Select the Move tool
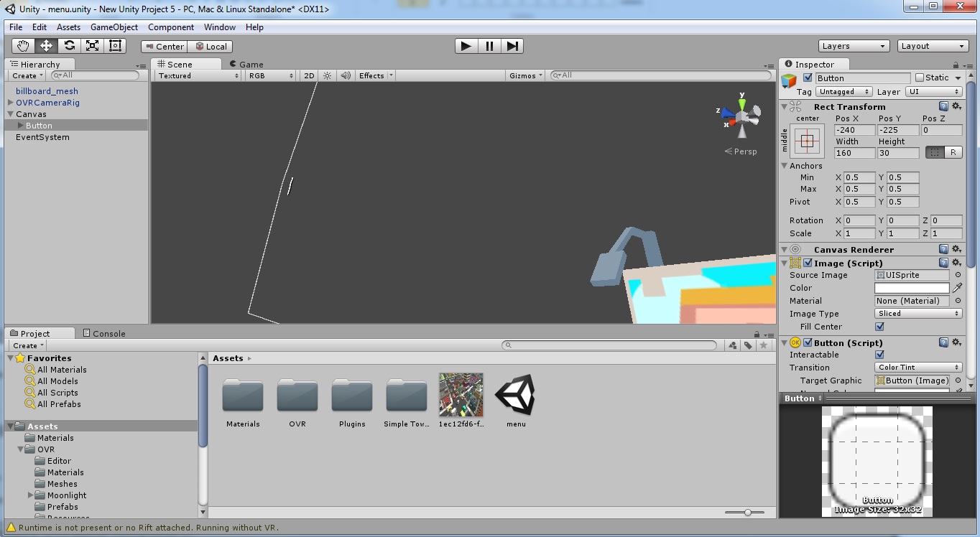 [x=45, y=45]
